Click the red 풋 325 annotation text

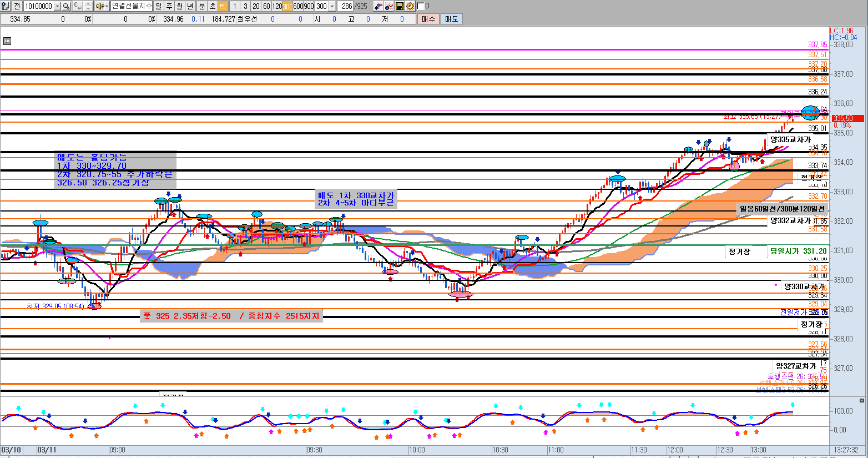pos(231,316)
